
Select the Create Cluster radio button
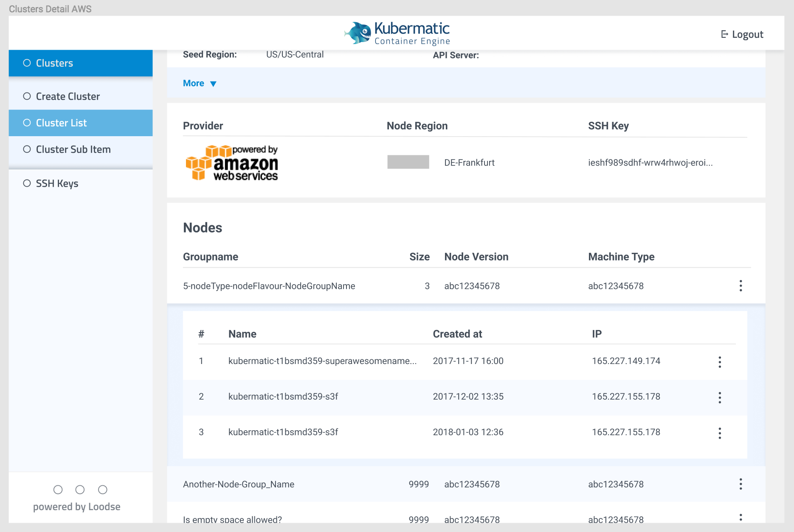(27, 96)
